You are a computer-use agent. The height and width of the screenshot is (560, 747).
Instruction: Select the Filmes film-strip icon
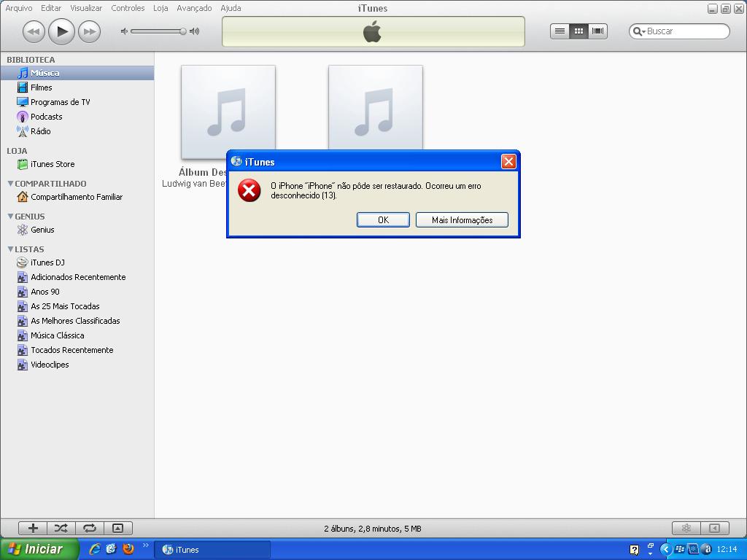tap(23, 87)
